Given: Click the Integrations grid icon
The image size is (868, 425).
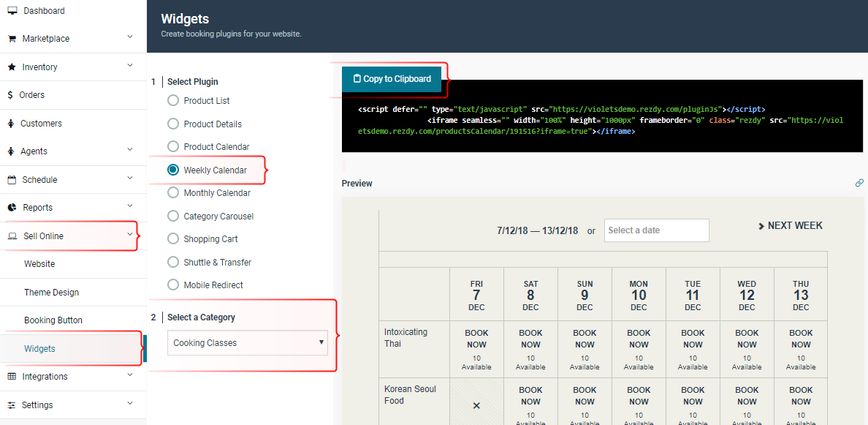Looking at the screenshot, I should coord(12,377).
